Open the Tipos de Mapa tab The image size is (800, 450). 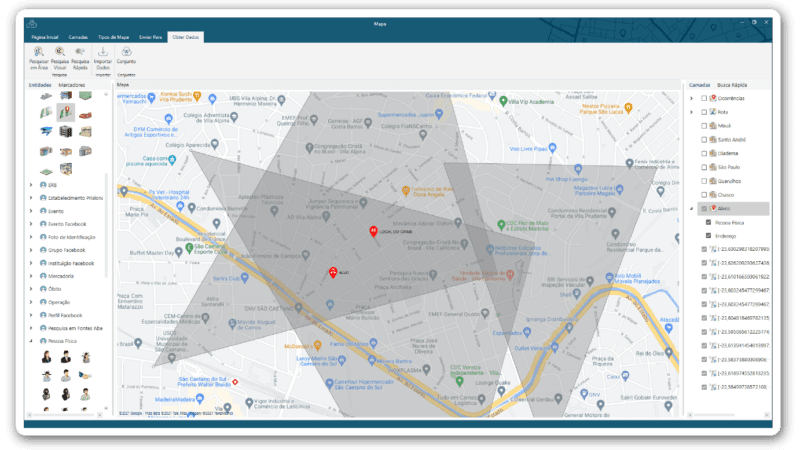[113, 37]
